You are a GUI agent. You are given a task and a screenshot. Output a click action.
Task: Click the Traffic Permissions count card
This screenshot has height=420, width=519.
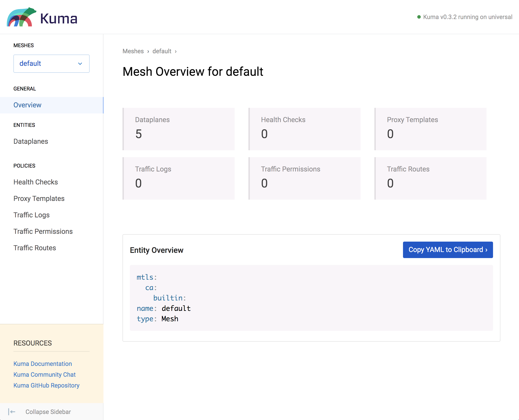click(x=305, y=178)
